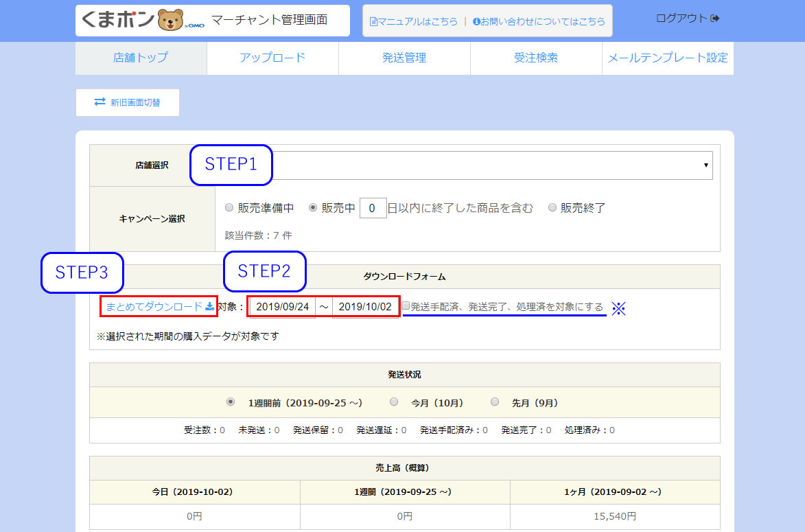Open the メールテンプレート設定 tab
This screenshot has height=532, width=805.
click(x=668, y=58)
